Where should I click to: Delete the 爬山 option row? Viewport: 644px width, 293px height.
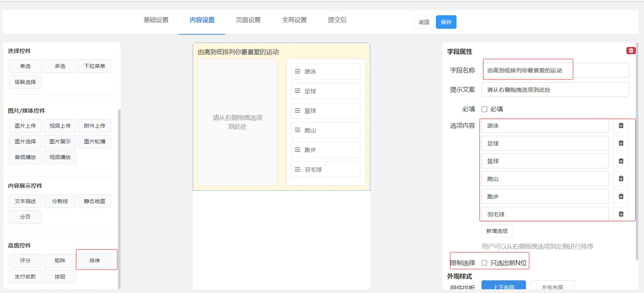[x=621, y=179]
